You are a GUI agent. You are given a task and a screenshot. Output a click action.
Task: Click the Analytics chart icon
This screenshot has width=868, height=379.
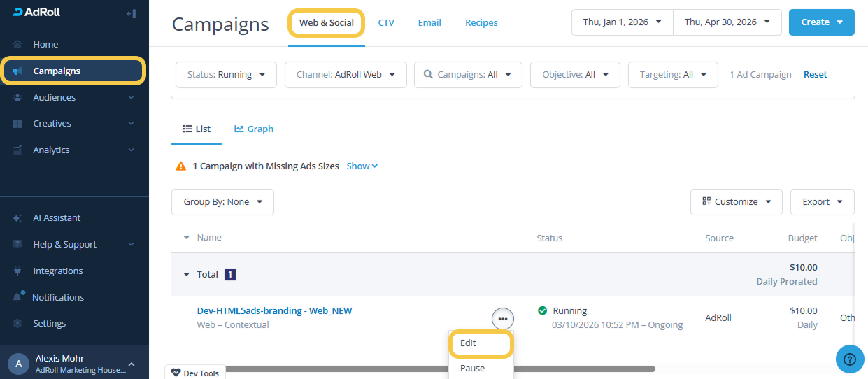[x=18, y=150]
